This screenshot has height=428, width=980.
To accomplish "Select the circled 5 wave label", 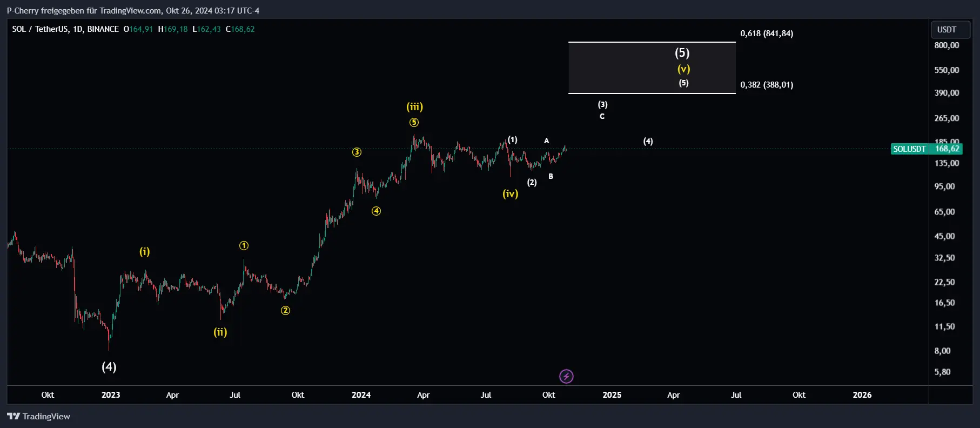I will click(414, 123).
